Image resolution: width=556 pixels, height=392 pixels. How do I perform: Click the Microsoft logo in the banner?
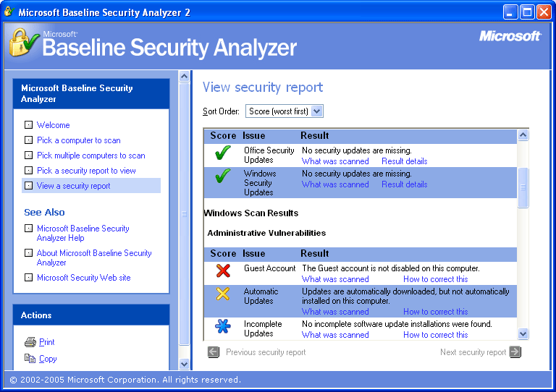[510, 35]
